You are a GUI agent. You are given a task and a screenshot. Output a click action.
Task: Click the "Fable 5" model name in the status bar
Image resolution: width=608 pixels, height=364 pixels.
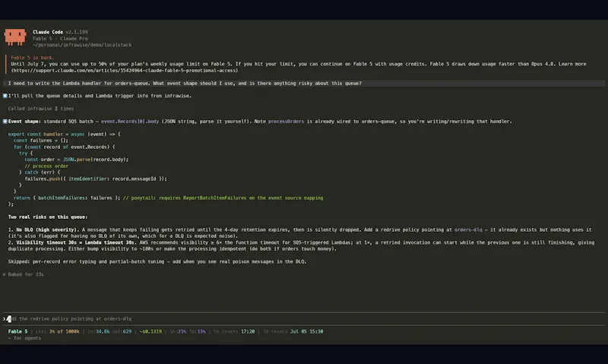point(17,331)
